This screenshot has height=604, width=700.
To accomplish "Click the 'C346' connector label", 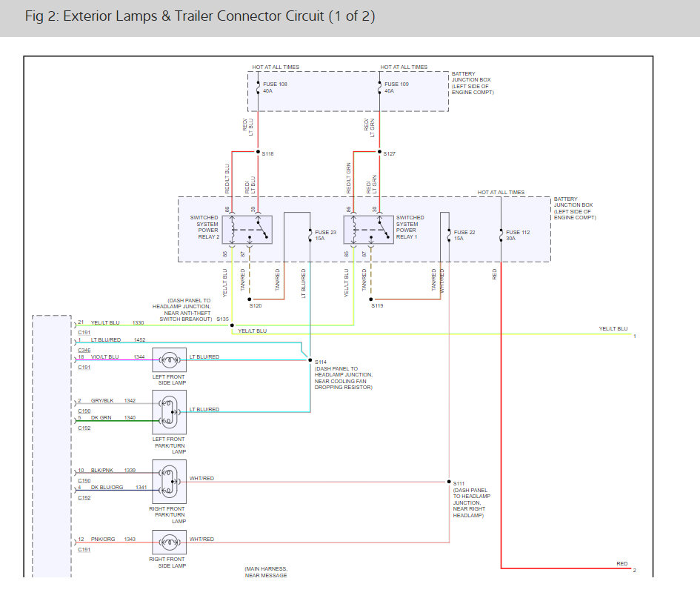I will (84, 351).
